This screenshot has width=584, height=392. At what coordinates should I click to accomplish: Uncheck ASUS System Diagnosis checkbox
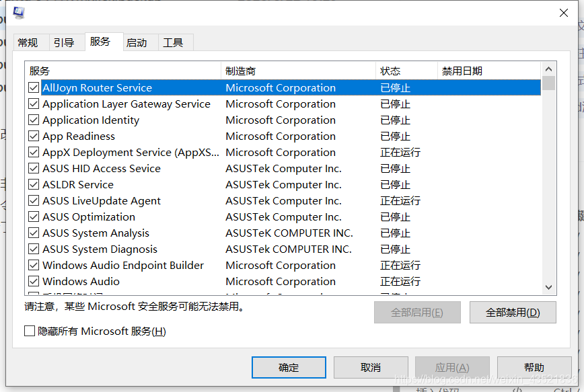coord(34,249)
